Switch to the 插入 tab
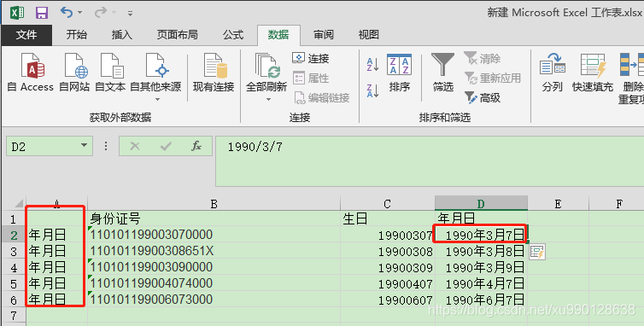 [122, 35]
